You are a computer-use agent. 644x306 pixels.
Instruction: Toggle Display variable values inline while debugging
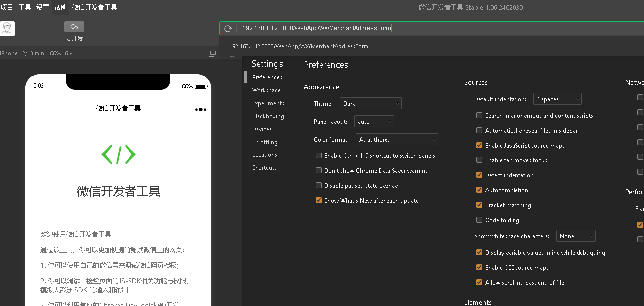(479, 252)
